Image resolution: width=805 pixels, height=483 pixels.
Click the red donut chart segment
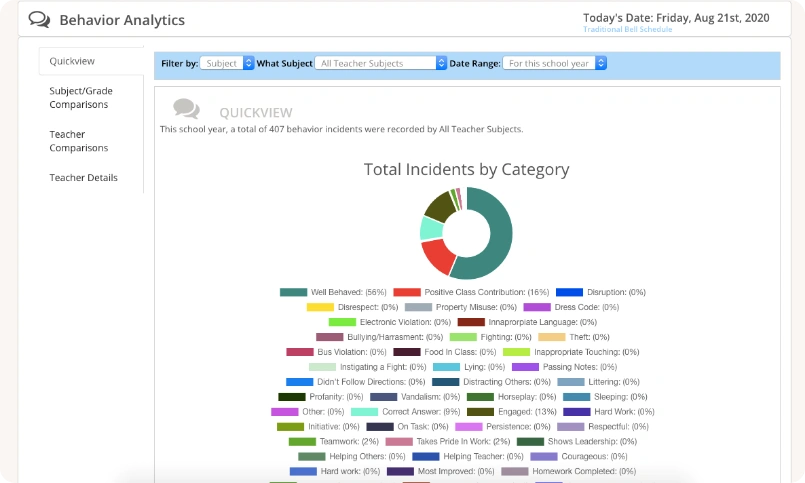pyautogui.click(x=437, y=256)
